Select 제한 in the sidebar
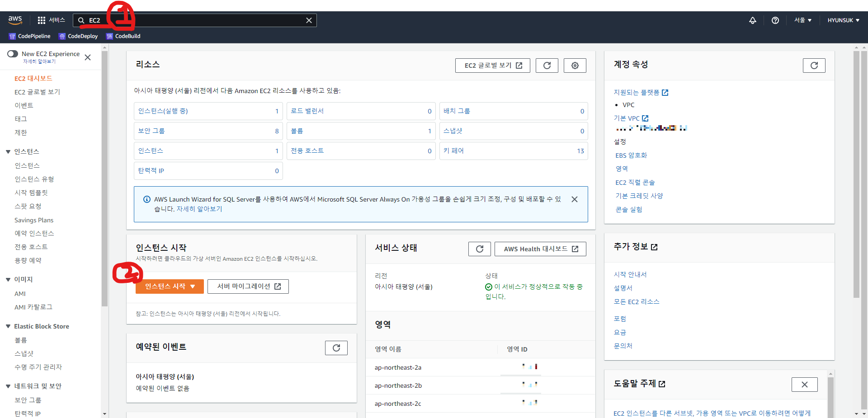 click(21, 132)
